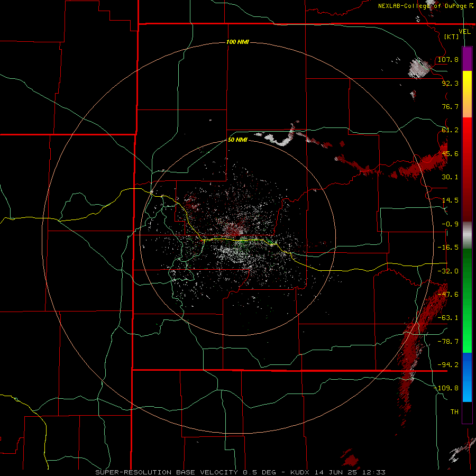Click the 76.7 velocity scale value
Image resolution: width=476 pixels, height=476 pixels.
[x=450, y=106]
